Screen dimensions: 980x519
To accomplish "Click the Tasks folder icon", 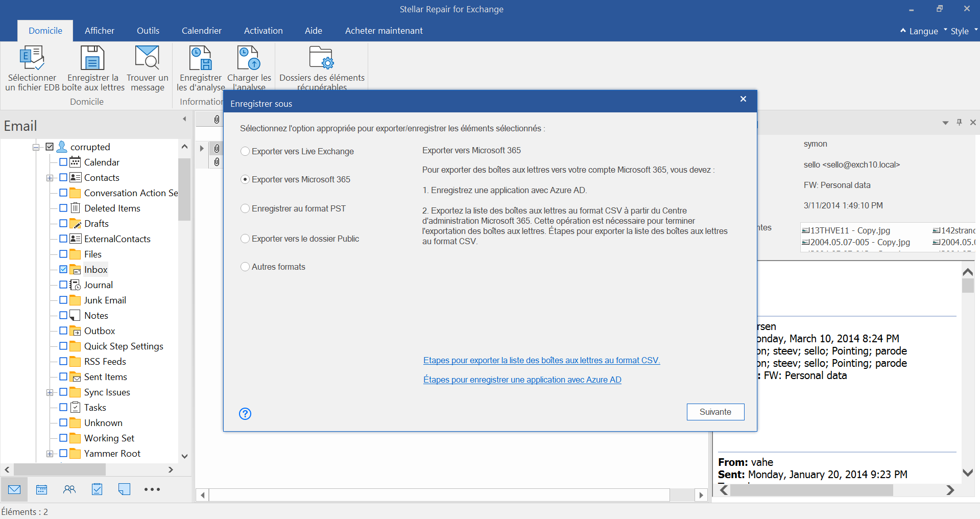I will (x=75, y=407).
